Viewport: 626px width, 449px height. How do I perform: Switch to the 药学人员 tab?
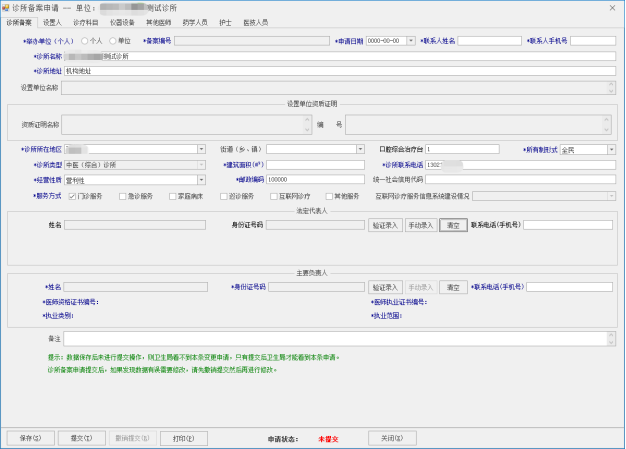click(195, 23)
